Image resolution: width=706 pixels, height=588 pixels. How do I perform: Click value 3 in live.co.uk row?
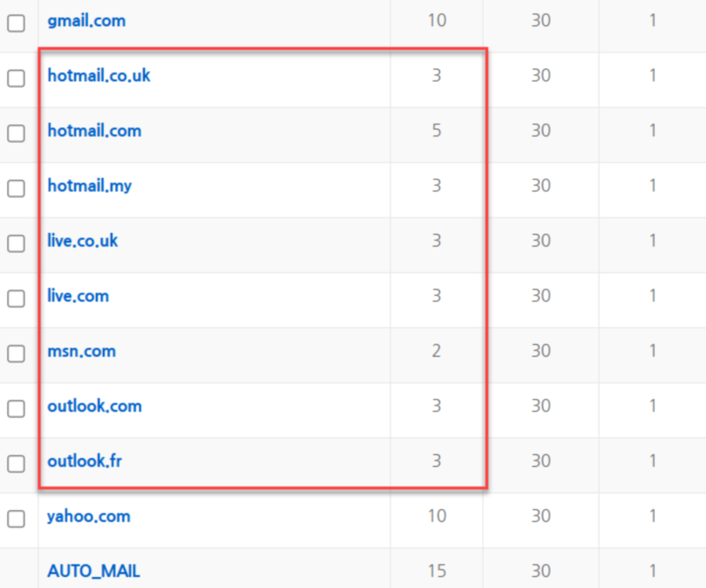437,240
